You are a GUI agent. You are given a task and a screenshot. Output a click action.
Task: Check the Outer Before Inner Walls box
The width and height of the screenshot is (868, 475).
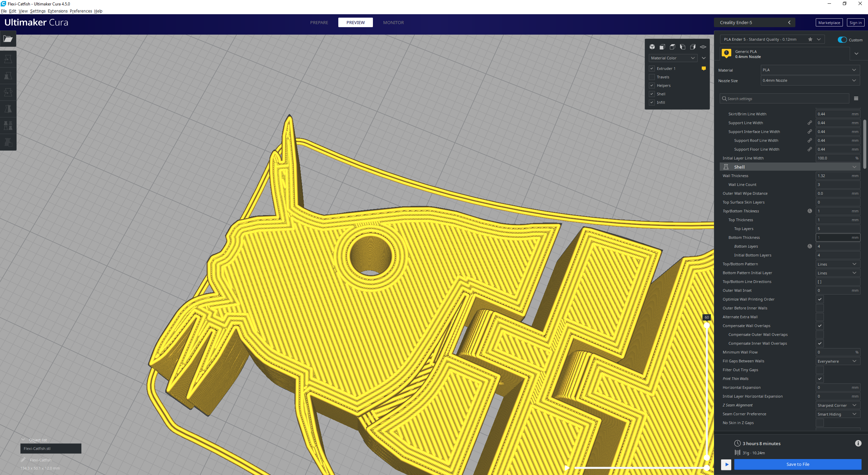[819, 308]
